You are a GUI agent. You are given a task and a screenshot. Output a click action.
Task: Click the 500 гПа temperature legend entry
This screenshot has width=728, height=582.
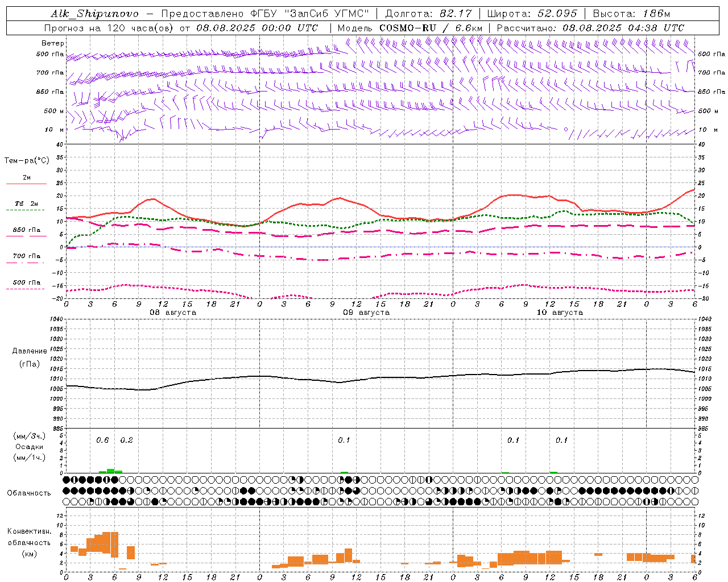coord(27,282)
